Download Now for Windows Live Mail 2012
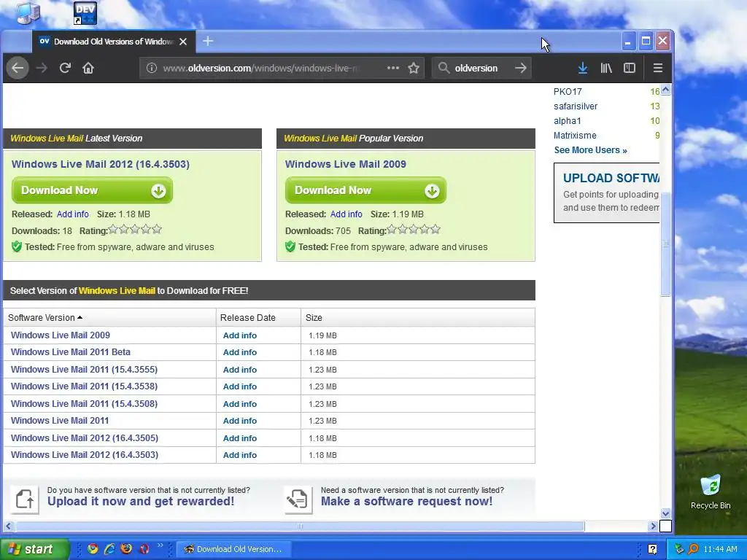Image resolution: width=747 pixels, height=560 pixels. point(92,190)
